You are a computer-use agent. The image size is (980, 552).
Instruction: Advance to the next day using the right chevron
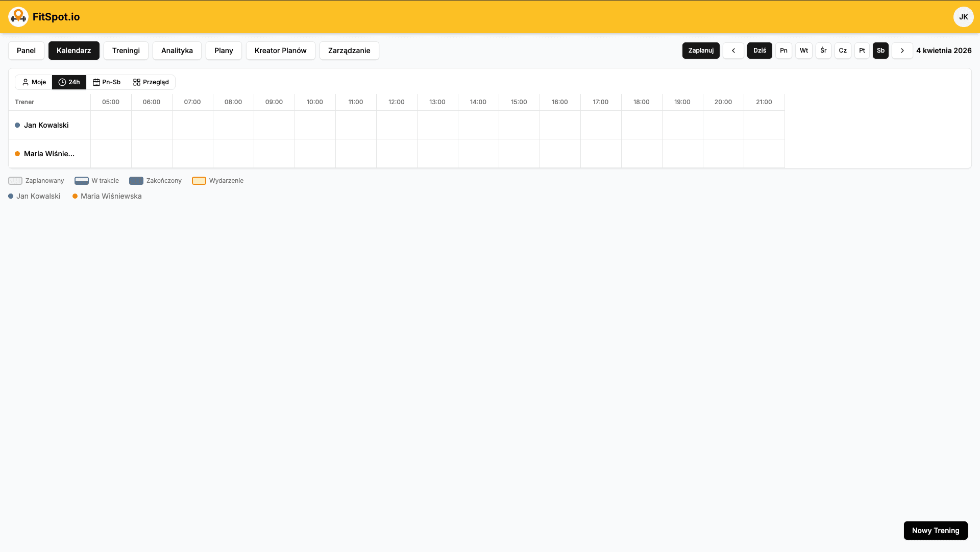click(902, 51)
